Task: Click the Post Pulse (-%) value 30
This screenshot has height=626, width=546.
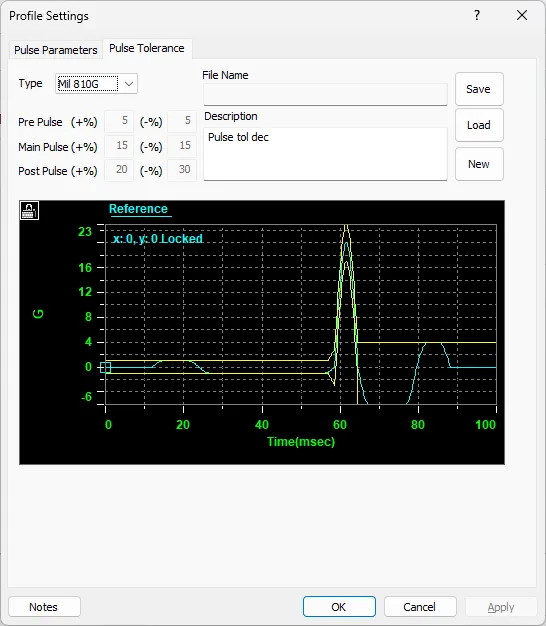Action: coord(182,170)
